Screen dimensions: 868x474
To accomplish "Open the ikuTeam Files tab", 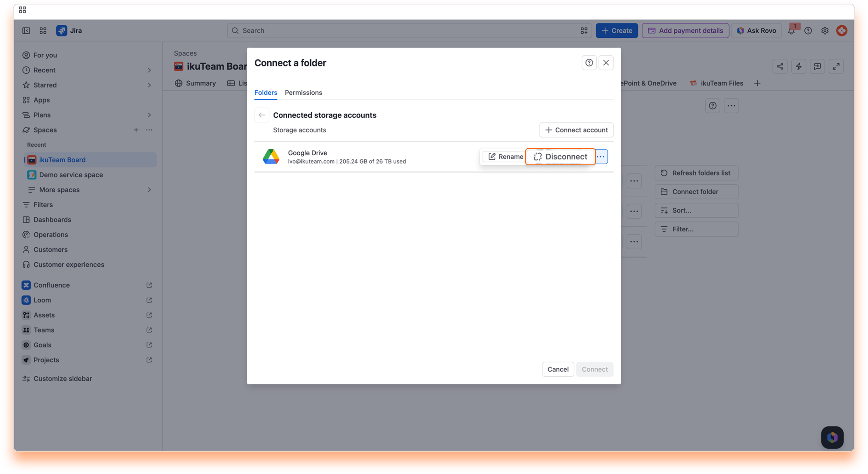I will click(x=716, y=83).
